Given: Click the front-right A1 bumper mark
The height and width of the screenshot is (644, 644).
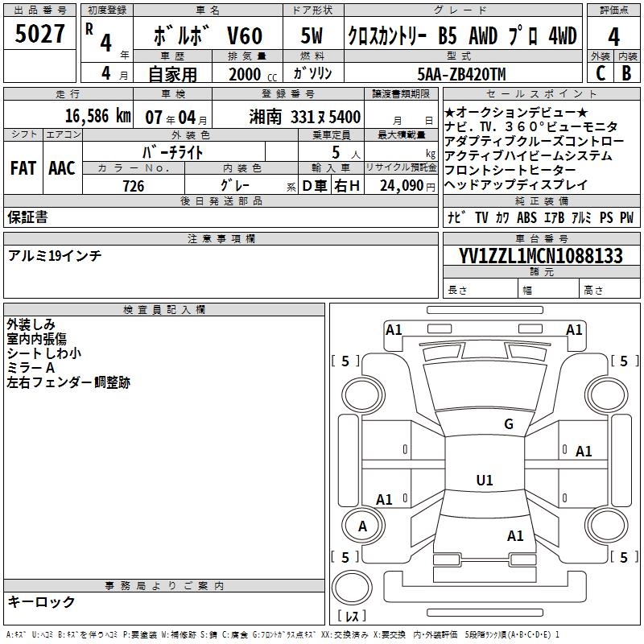Looking at the screenshot, I should point(574,330).
